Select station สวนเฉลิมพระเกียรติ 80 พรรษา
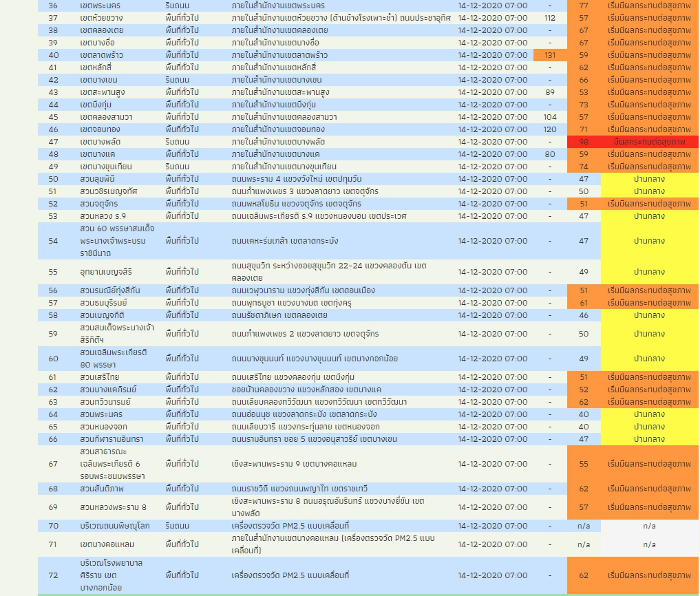This screenshot has height=596, width=700. [114, 359]
